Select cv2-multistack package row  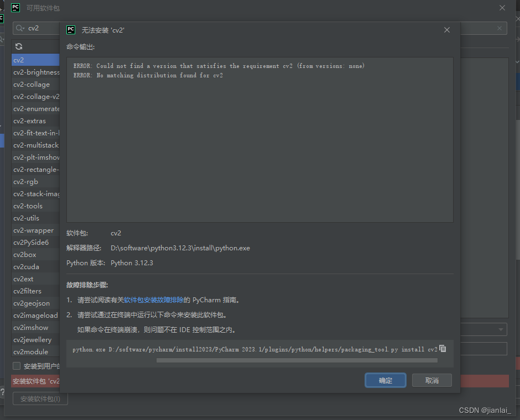pyautogui.click(x=35, y=145)
